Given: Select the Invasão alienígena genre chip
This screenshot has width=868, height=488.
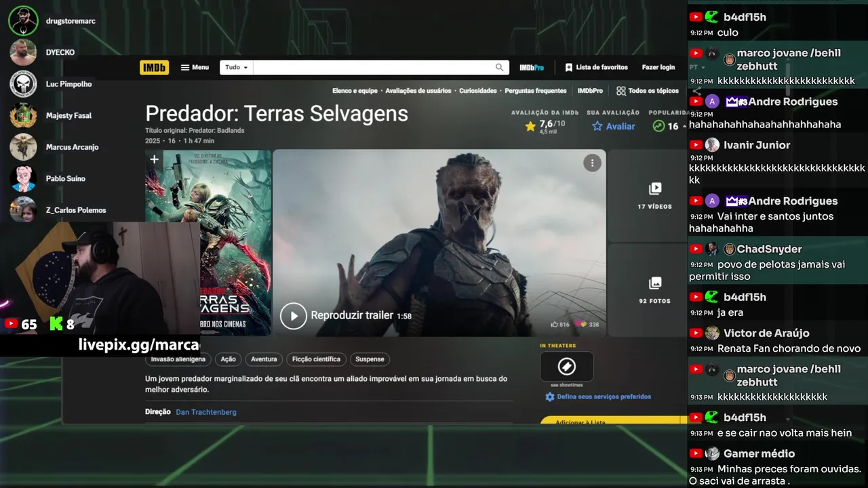Looking at the screenshot, I should (178, 359).
